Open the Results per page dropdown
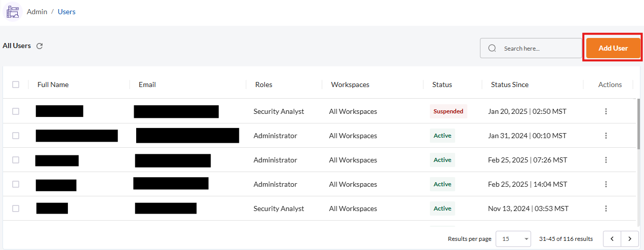 pyautogui.click(x=513, y=238)
